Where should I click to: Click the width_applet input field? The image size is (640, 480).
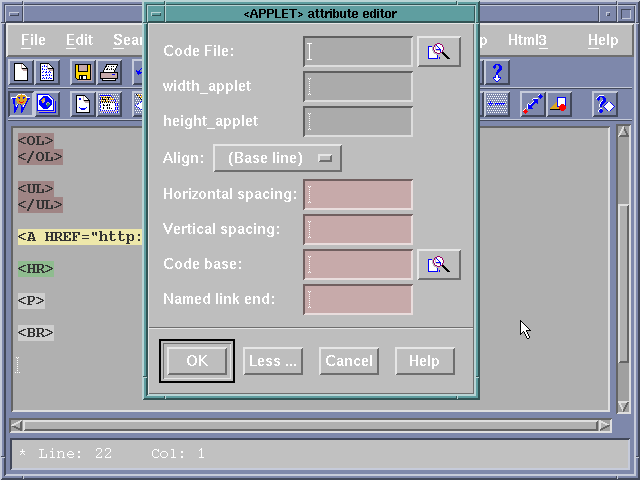click(x=358, y=87)
